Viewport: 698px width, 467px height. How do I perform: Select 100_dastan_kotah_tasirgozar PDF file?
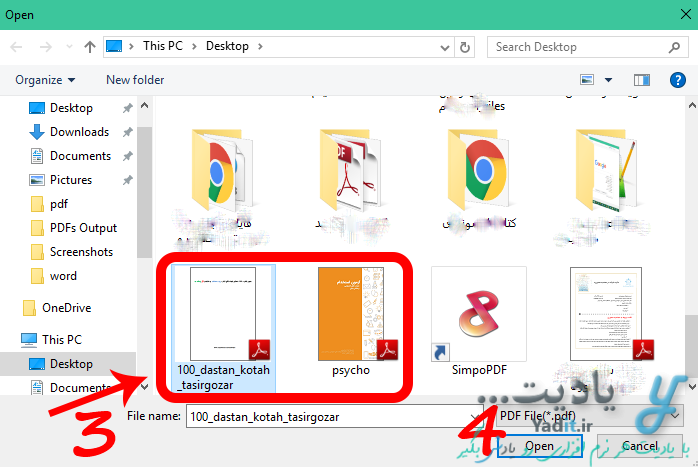click(x=223, y=328)
